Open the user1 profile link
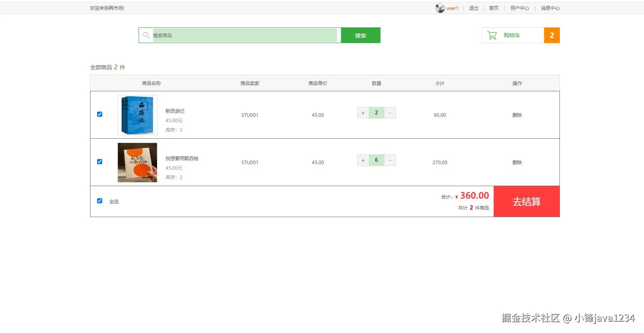 [452, 8]
